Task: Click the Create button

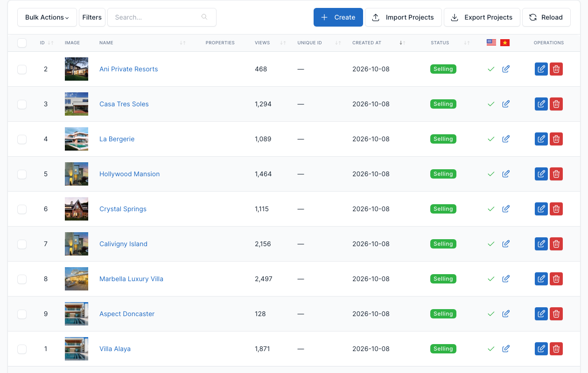Action: (338, 17)
